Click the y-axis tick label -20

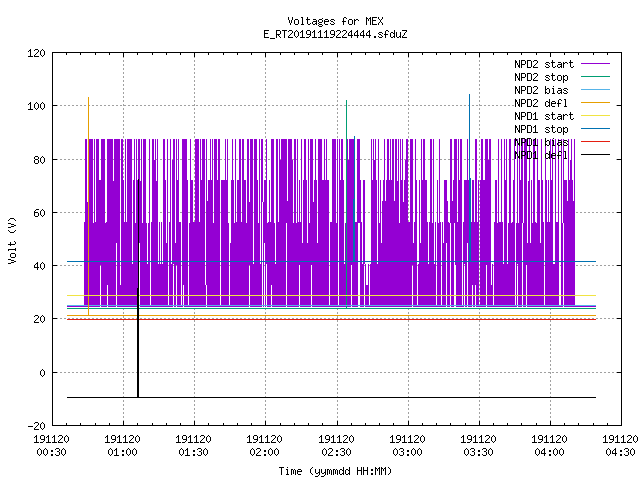click(36, 426)
